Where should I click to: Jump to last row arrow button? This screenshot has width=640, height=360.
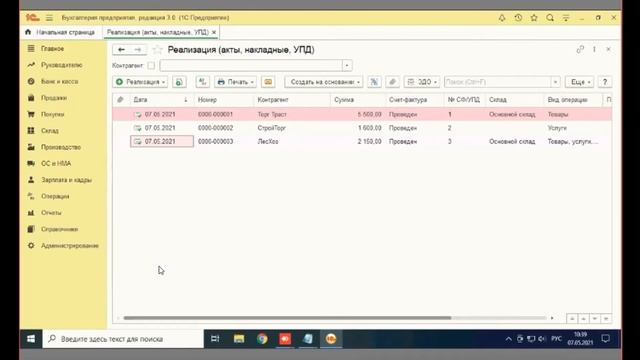(607, 318)
